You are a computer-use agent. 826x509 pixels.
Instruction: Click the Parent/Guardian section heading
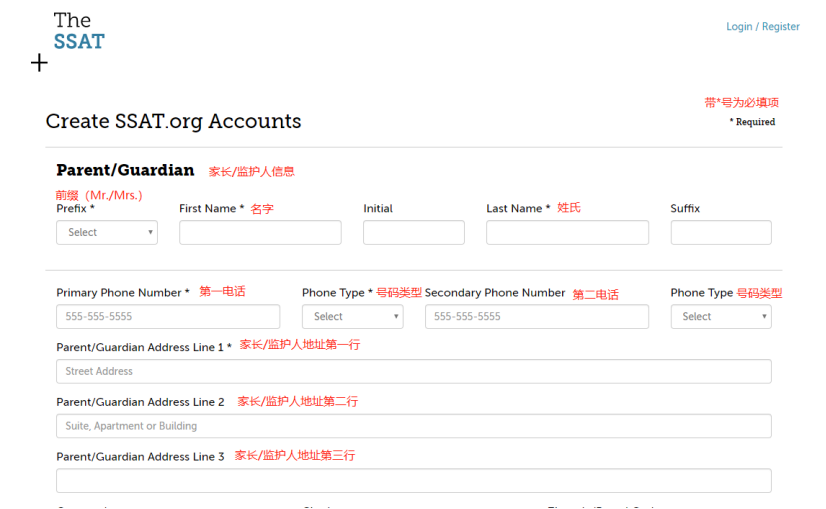pyautogui.click(x=125, y=170)
